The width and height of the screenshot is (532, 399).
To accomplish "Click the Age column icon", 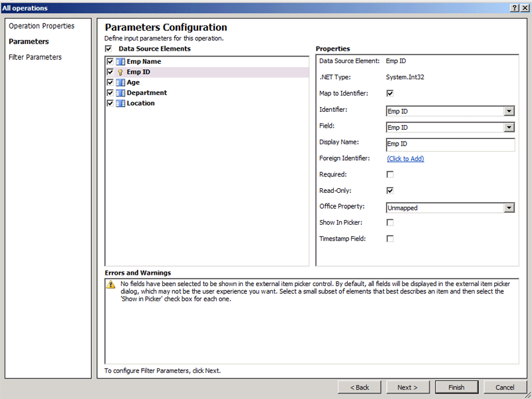I will click(120, 82).
